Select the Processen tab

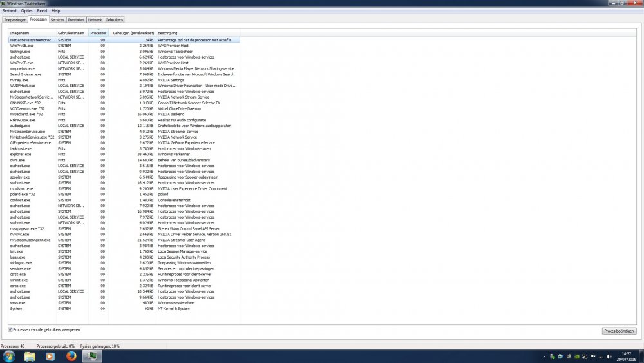(x=38, y=19)
